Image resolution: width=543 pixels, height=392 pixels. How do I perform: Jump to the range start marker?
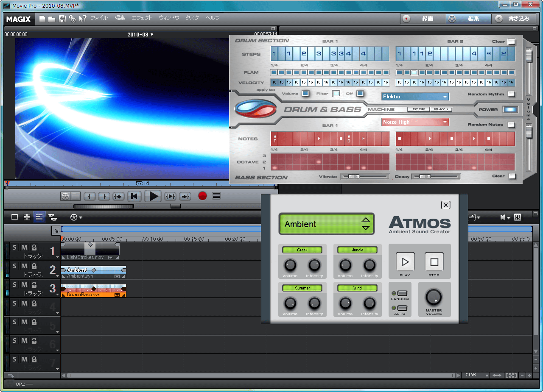118,196
